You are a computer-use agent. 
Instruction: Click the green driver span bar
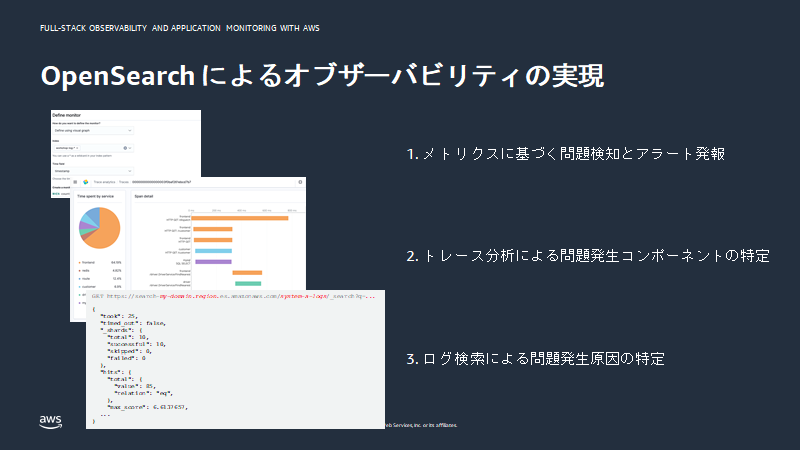pyautogui.click(x=248, y=284)
